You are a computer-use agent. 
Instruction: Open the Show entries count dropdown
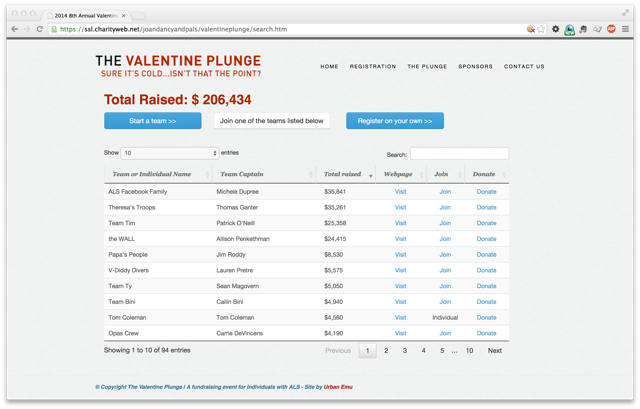click(x=169, y=153)
